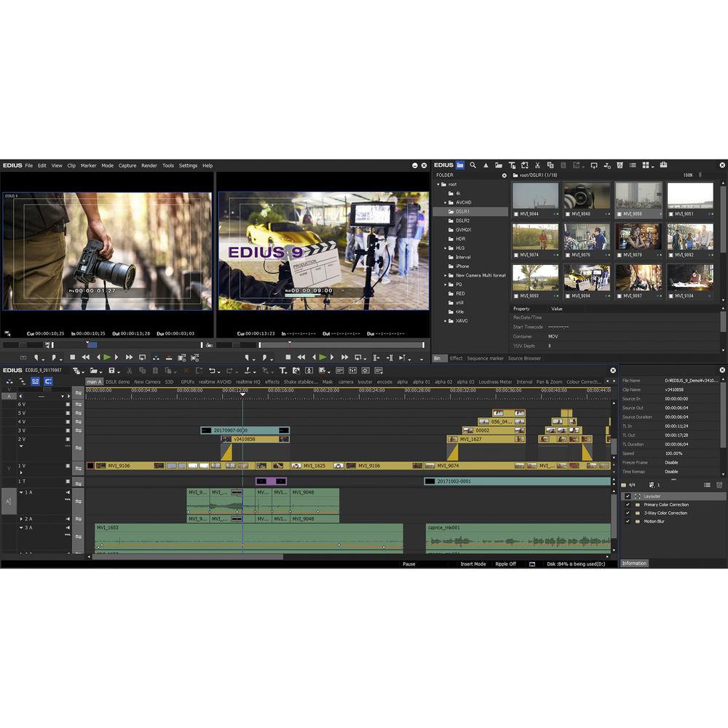Expand the XAVC folder in the folder tree

click(x=446, y=320)
